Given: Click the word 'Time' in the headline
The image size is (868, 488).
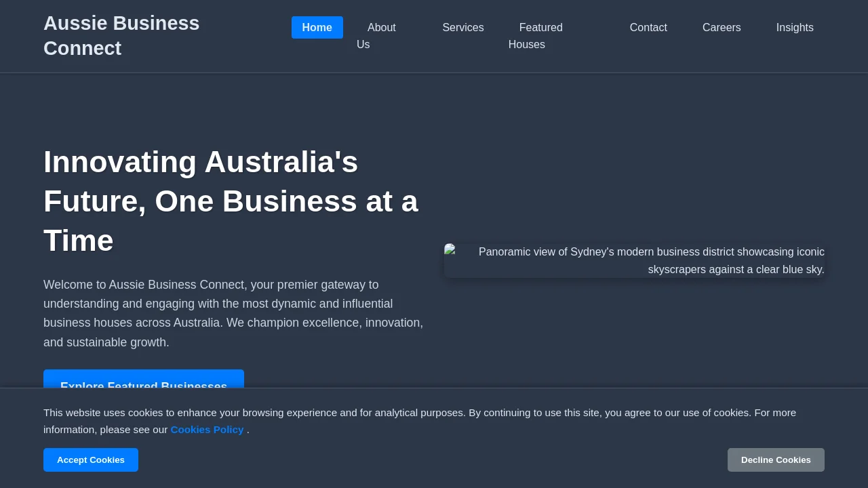Looking at the screenshot, I should (79, 241).
